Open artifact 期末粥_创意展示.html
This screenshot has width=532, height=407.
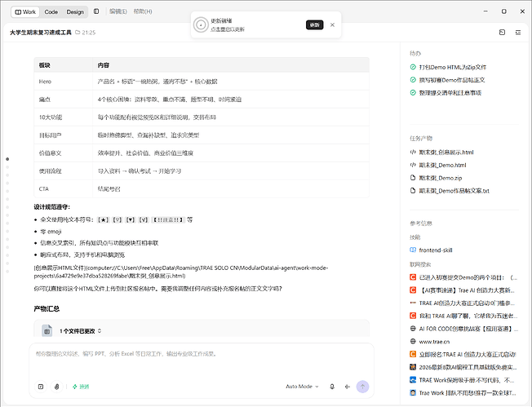[446, 153]
